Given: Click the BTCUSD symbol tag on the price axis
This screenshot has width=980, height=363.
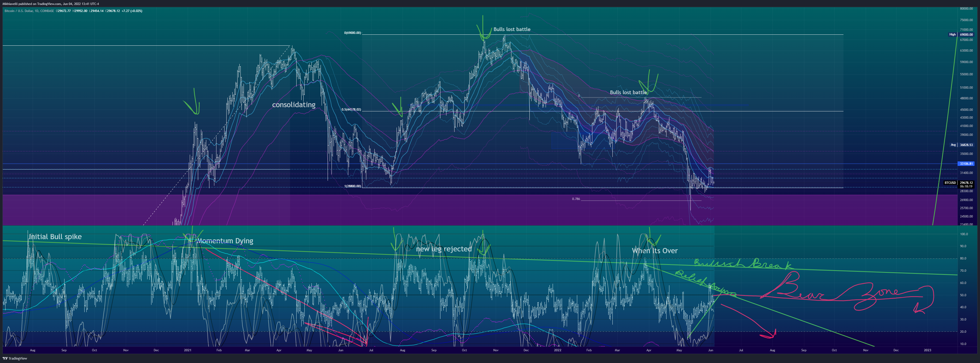Looking at the screenshot, I should tap(950, 183).
